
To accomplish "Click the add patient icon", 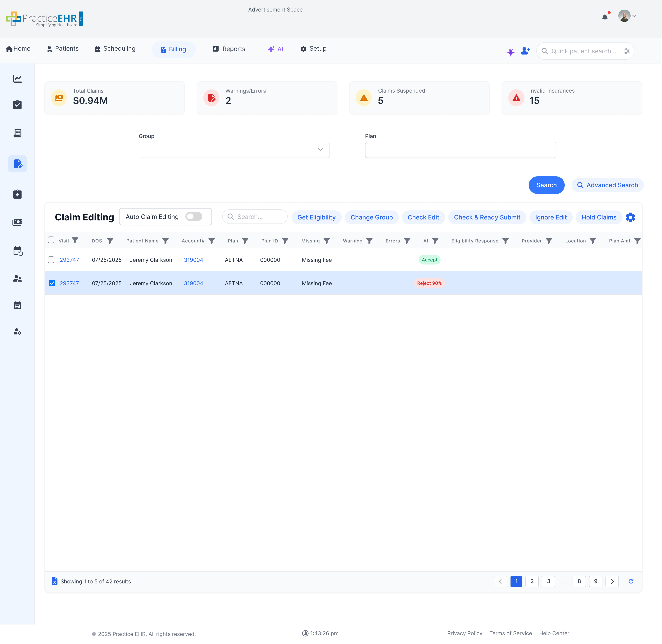I will 525,51.
